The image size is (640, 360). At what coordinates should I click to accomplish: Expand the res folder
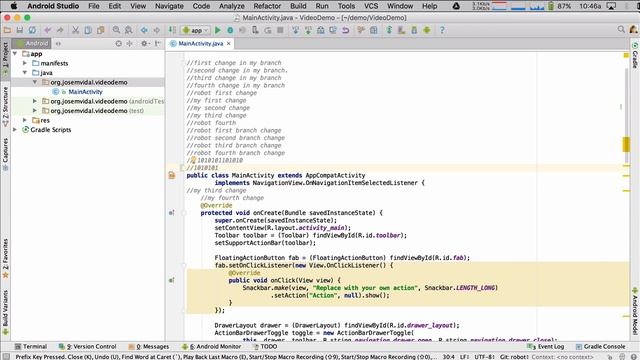click(x=25, y=120)
